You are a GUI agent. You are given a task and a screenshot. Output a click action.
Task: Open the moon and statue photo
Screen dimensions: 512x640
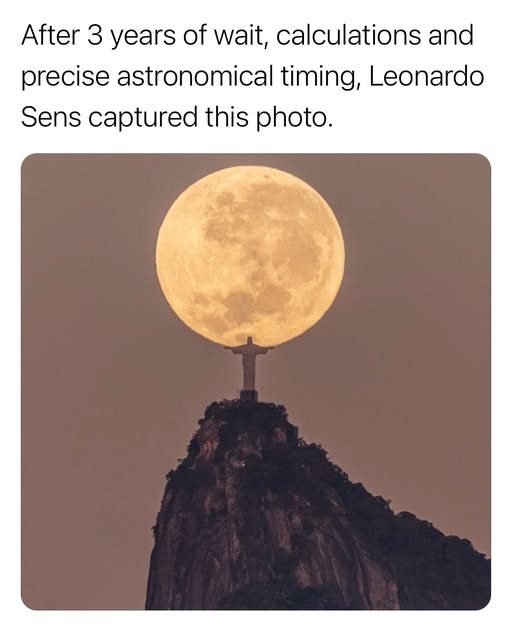click(x=256, y=382)
